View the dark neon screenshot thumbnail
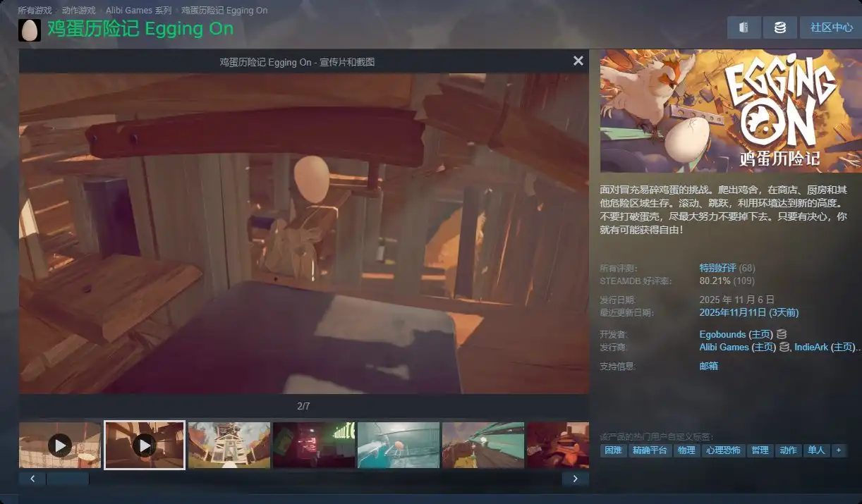The width and height of the screenshot is (862, 504). 314,445
